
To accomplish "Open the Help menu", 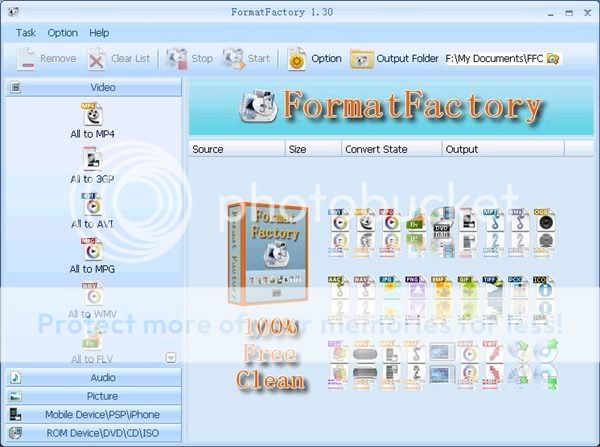I will click(x=99, y=33).
